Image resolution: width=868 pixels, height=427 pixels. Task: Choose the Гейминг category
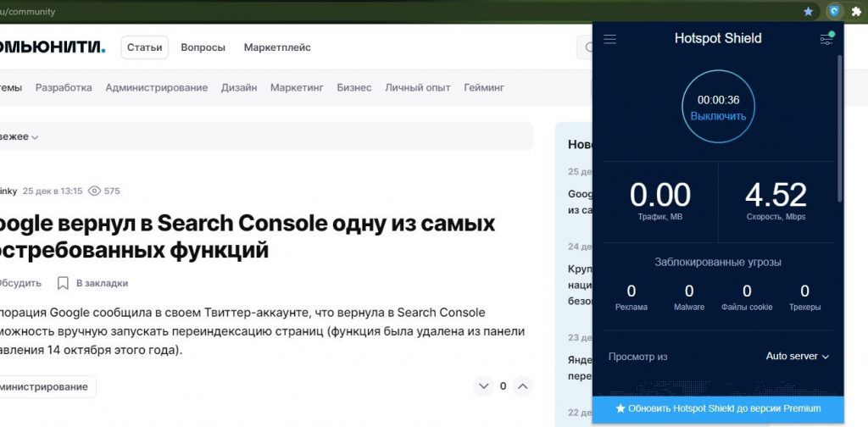click(484, 87)
